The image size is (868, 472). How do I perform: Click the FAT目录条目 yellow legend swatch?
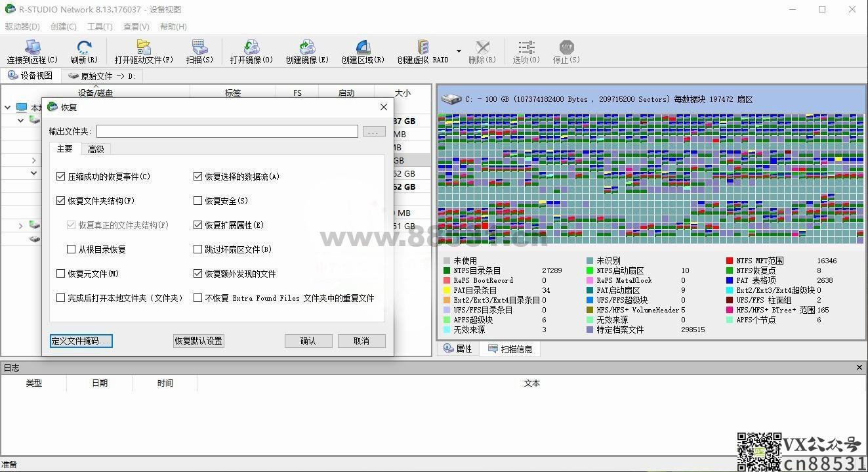tap(447, 290)
